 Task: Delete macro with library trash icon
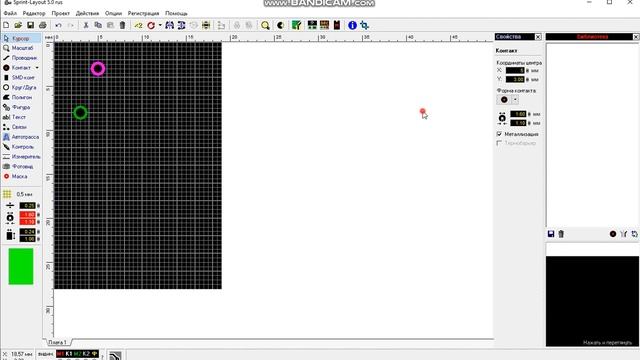click(x=561, y=234)
